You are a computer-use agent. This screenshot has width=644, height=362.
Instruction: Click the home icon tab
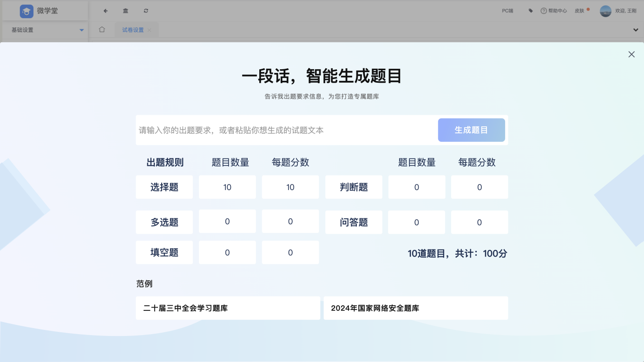pyautogui.click(x=102, y=30)
